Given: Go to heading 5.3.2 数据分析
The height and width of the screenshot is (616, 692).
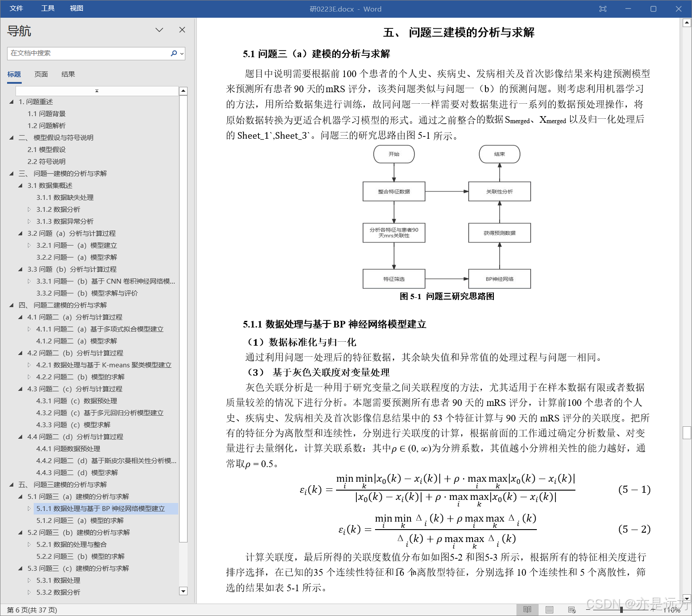Looking at the screenshot, I should 58,593.
